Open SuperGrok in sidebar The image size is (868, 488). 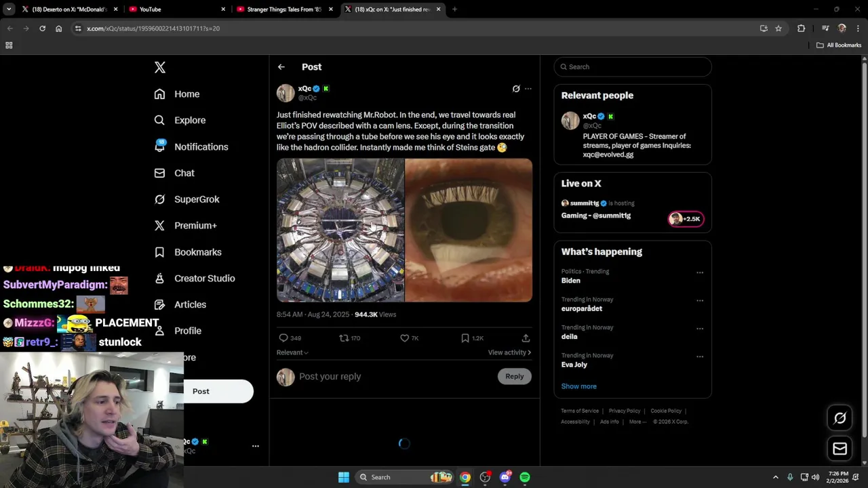(186, 199)
